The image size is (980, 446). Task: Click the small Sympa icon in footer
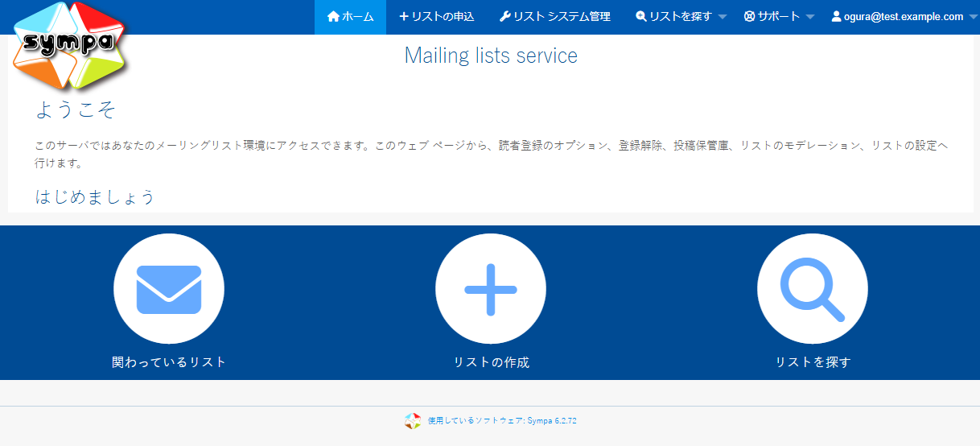(x=413, y=420)
